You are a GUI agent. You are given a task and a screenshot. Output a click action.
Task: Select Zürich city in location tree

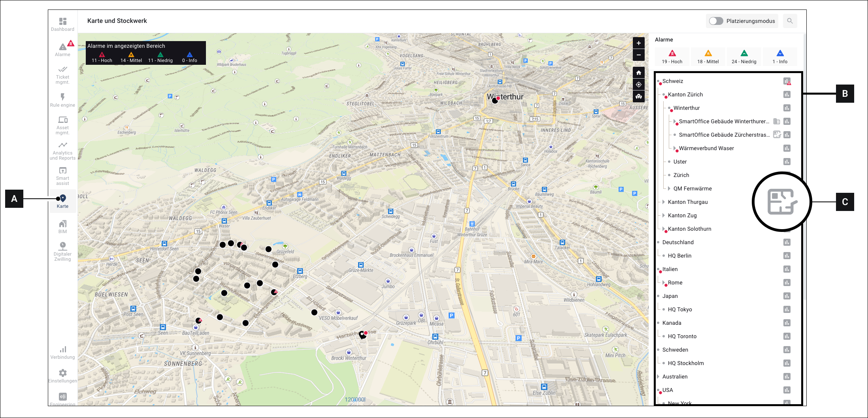(x=681, y=175)
